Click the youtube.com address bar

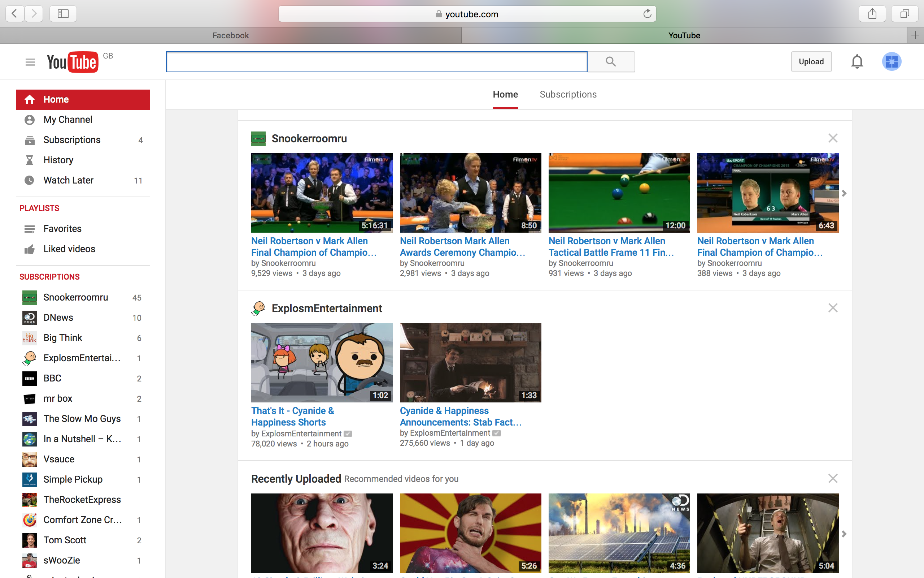click(467, 14)
